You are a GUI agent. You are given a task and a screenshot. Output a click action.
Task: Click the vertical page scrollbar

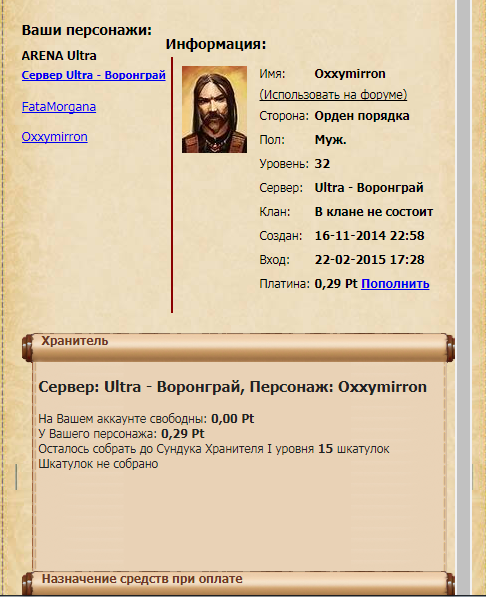click(x=464, y=298)
